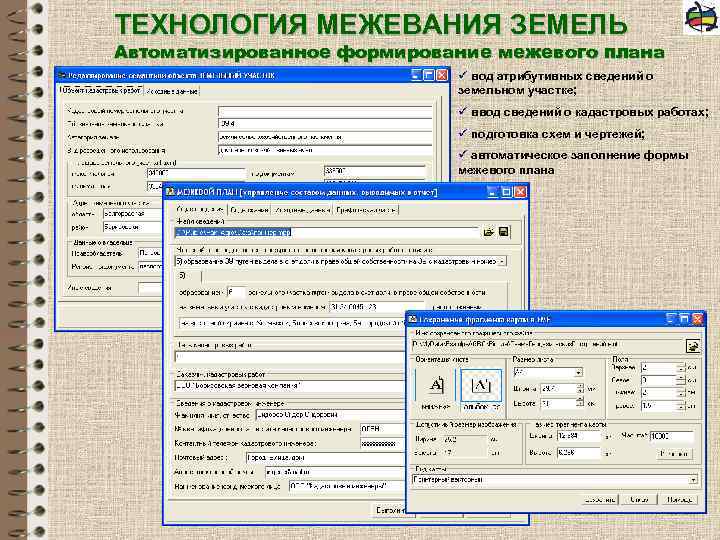720x540 pixels.
Task: Choose the portrait (книжная) sheet orientation icon
Action: (x=436, y=384)
